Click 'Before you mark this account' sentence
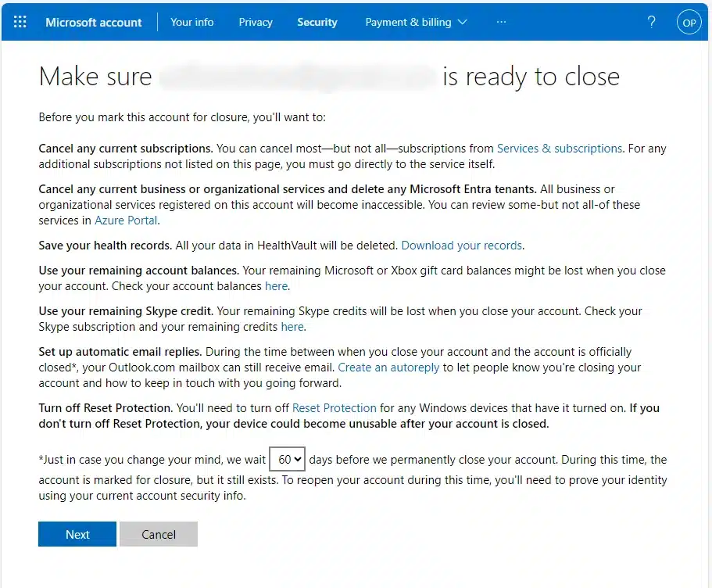The height and width of the screenshot is (588, 712). coord(182,117)
